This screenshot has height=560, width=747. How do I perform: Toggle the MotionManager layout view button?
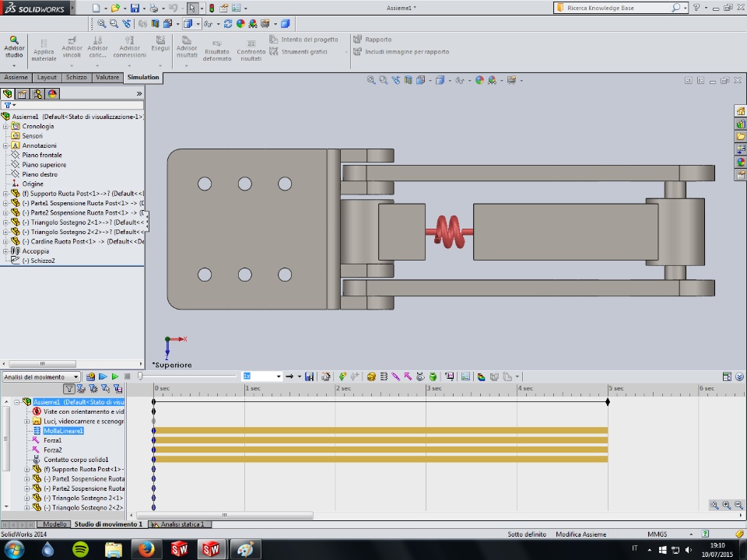coord(726,376)
